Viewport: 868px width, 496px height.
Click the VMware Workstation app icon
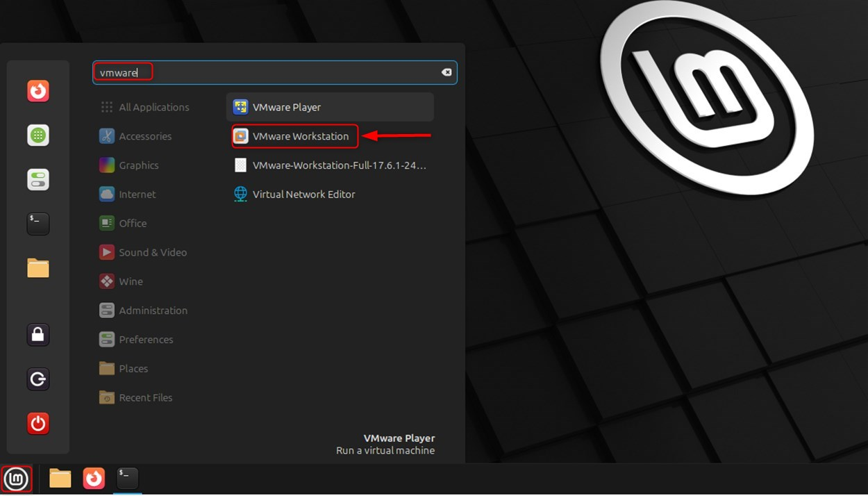coord(240,136)
